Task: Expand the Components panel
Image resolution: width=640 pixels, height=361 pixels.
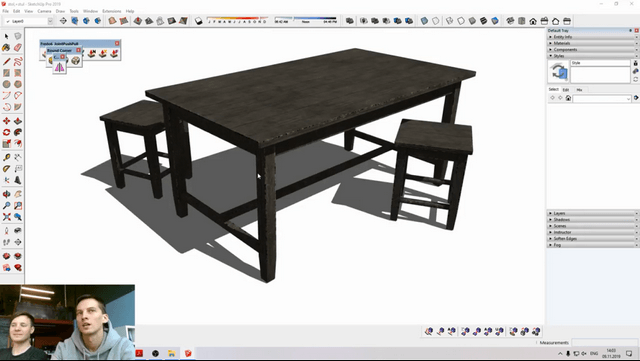Action: [593, 49]
